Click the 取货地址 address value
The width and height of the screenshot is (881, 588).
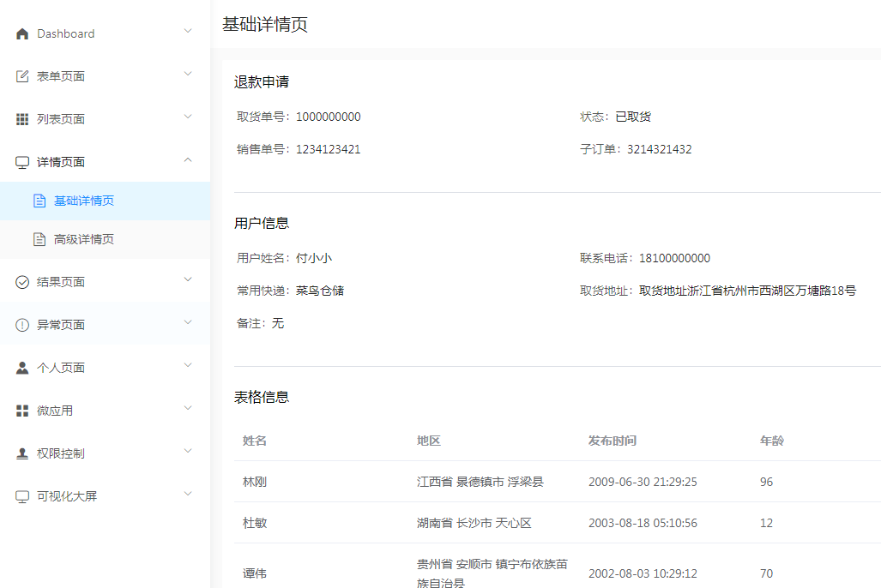[x=747, y=291]
